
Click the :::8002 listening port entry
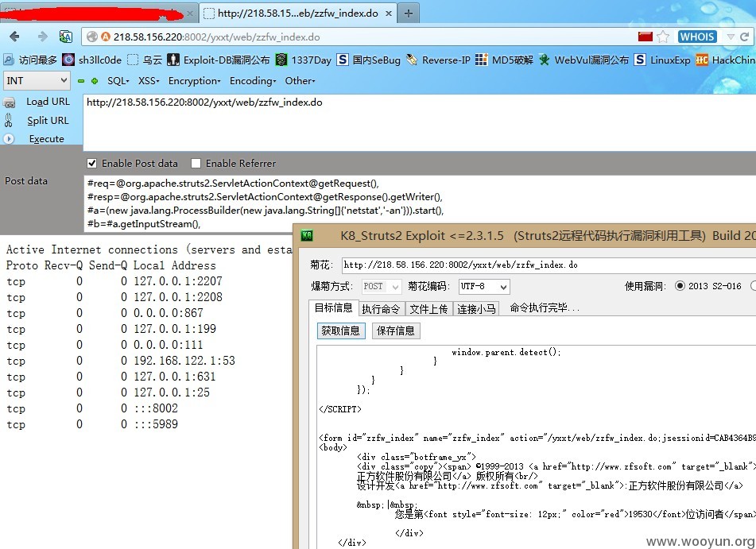click(x=156, y=408)
